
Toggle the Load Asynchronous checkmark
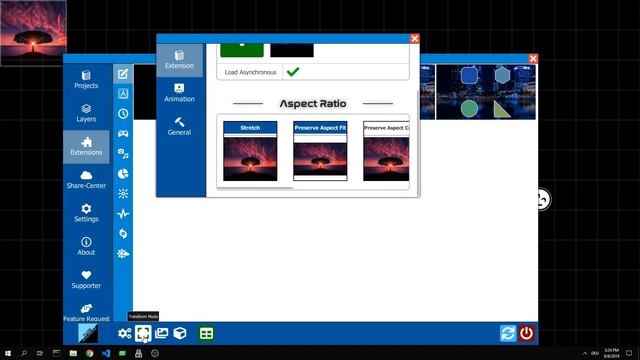(293, 72)
